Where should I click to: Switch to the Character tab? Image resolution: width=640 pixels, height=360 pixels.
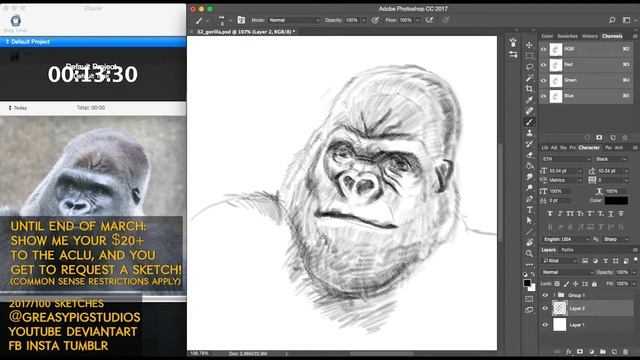pos(589,148)
